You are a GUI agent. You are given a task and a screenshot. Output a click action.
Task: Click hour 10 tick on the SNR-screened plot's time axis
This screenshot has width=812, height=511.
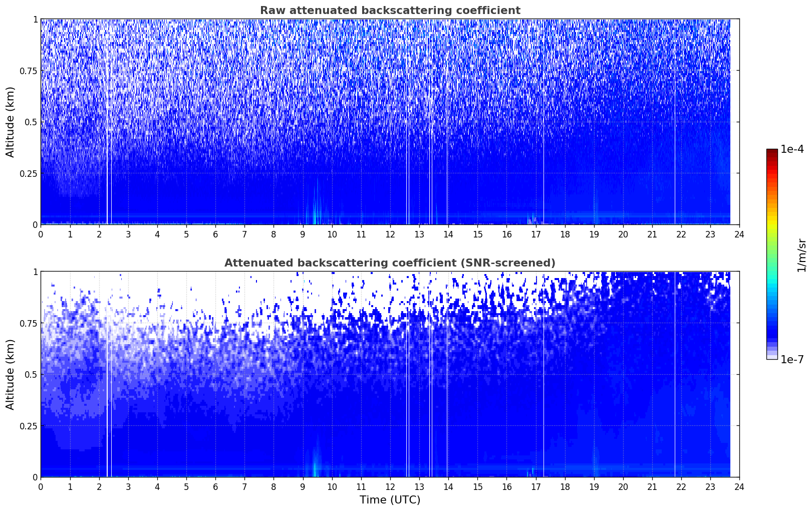[x=332, y=486]
